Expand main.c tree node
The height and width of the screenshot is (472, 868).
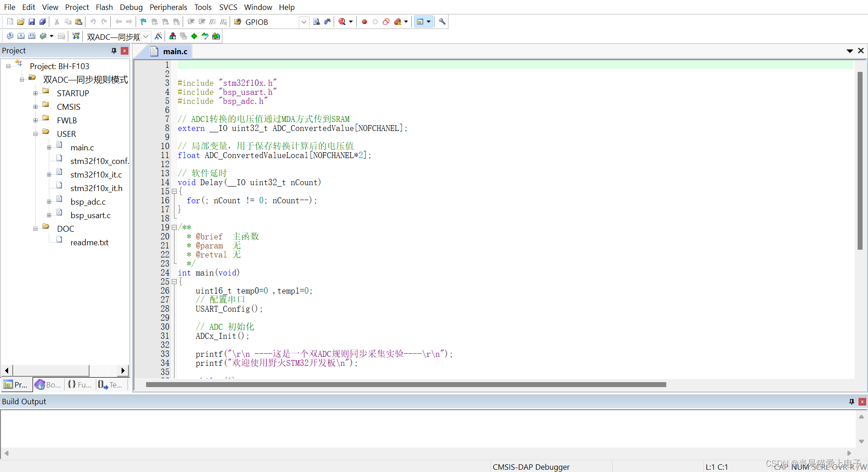49,148
